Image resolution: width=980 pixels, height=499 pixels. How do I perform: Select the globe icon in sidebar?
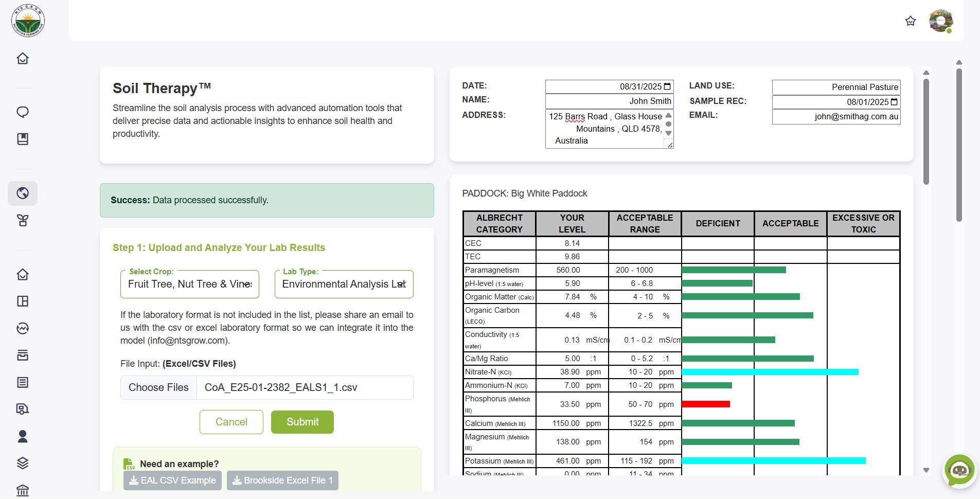point(23,193)
